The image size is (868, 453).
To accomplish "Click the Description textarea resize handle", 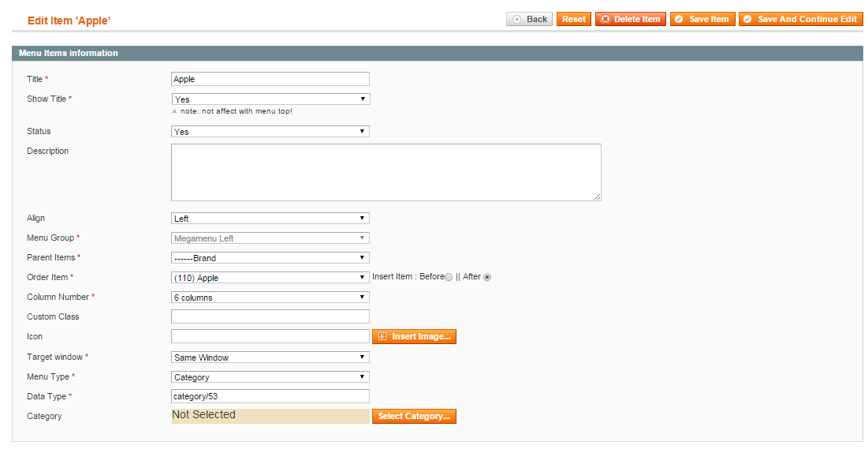I will pos(598,197).
